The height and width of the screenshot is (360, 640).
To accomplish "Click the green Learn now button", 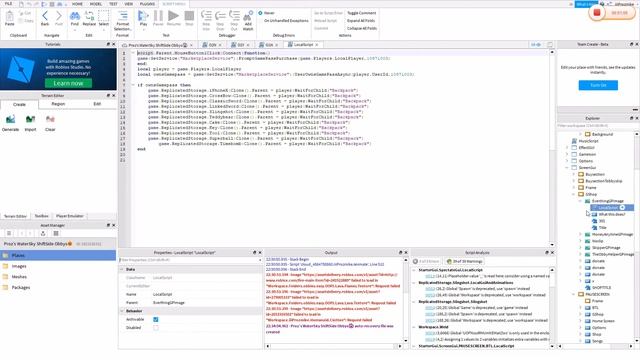I will click(x=68, y=83).
